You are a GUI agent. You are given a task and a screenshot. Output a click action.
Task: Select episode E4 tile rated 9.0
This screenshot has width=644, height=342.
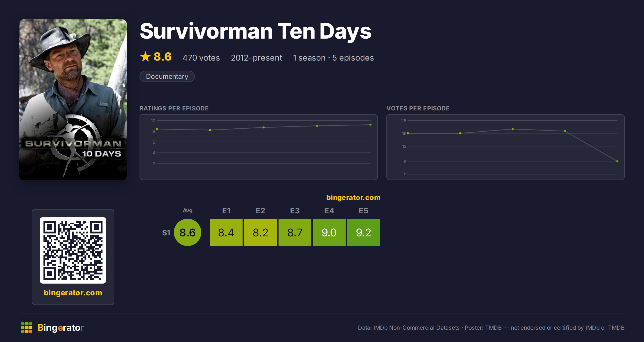click(329, 232)
